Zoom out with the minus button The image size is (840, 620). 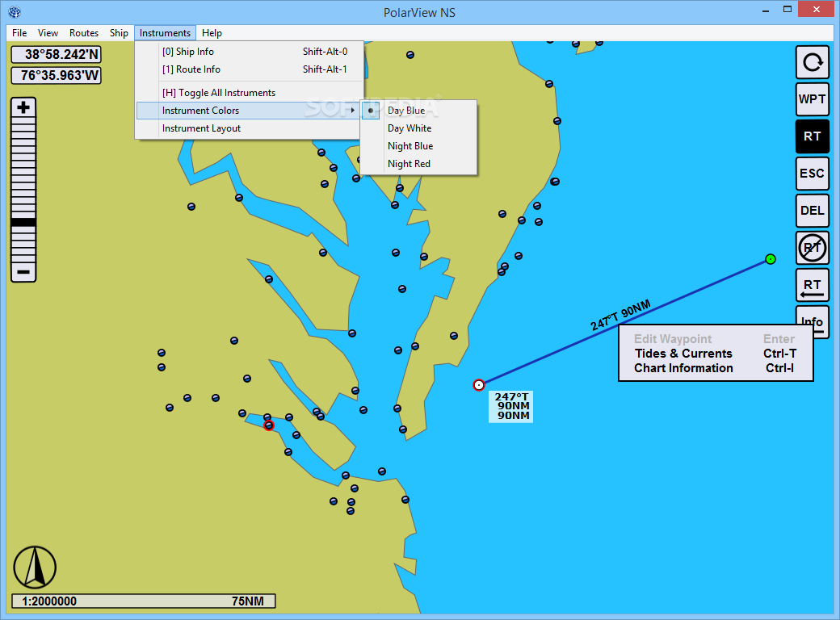(23, 272)
